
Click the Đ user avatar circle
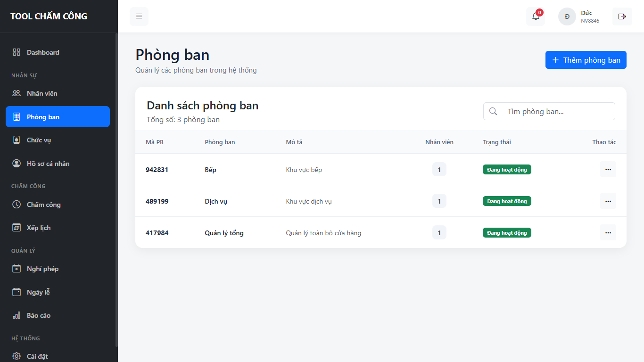coord(567,16)
